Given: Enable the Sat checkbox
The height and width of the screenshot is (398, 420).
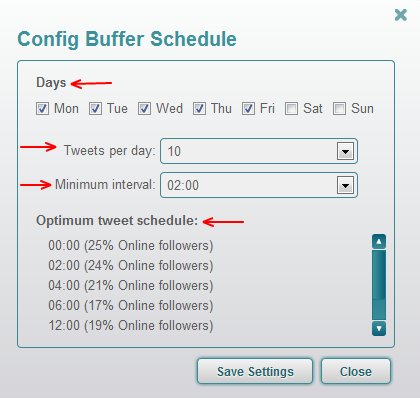Looking at the screenshot, I should click(291, 109).
